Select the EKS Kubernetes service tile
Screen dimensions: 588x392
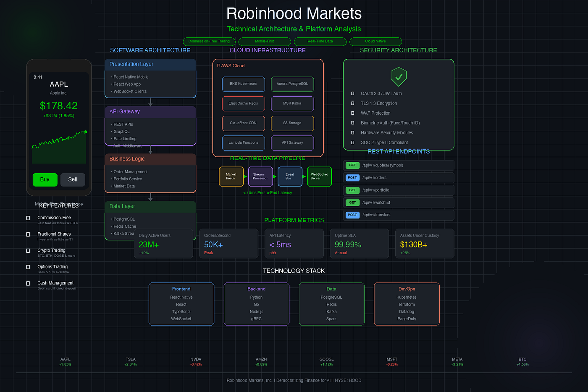pos(243,84)
